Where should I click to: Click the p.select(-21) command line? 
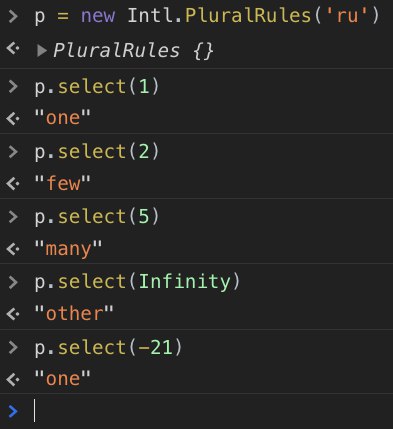click(108, 347)
